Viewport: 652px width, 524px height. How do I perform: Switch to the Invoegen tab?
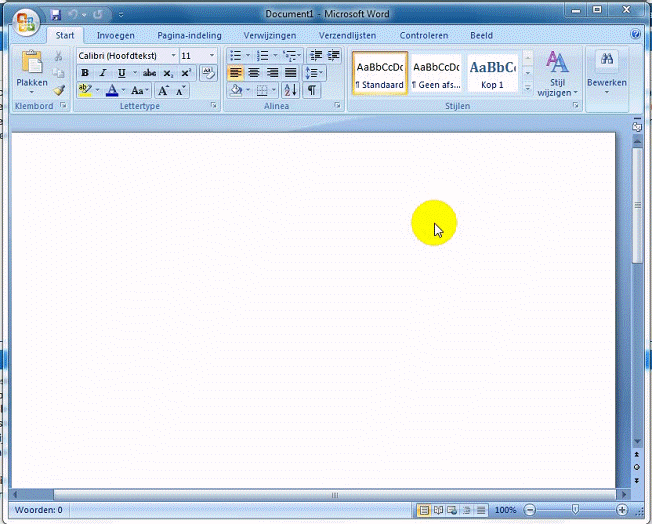(x=116, y=36)
